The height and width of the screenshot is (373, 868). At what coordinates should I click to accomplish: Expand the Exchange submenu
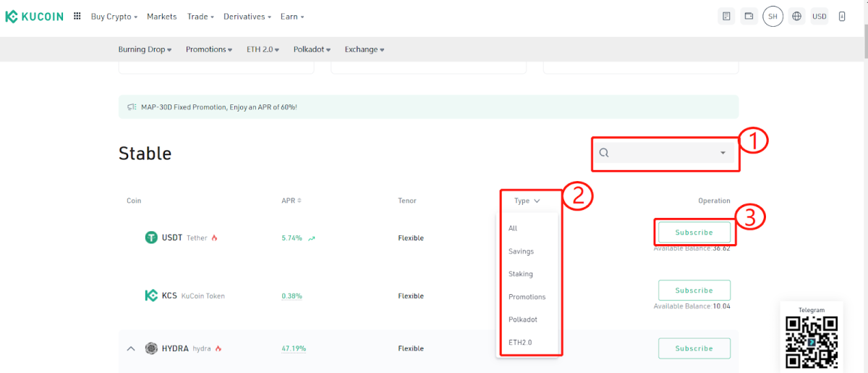[x=365, y=49]
